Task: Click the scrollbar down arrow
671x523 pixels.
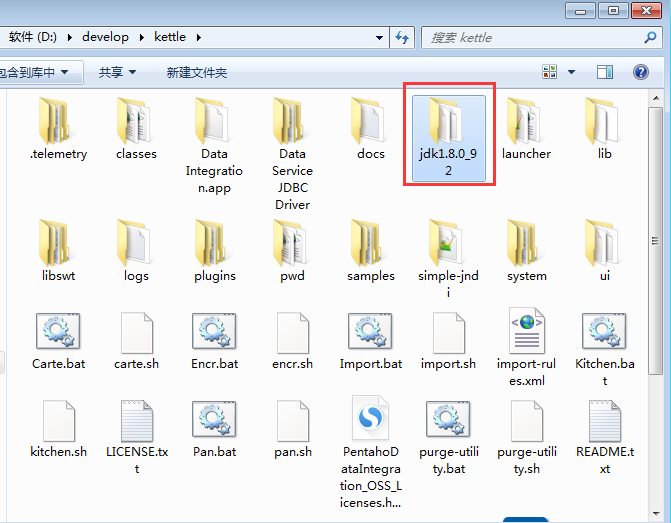Action: coord(656,513)
